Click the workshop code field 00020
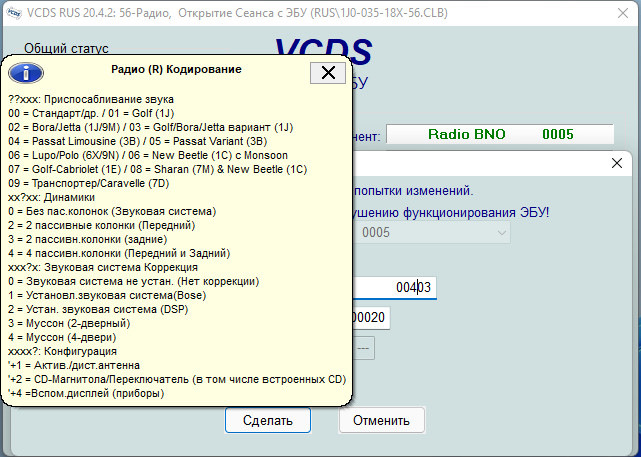The width and height of the screenshot is (641, 457). pyautogui.click(x=371, y=317)
